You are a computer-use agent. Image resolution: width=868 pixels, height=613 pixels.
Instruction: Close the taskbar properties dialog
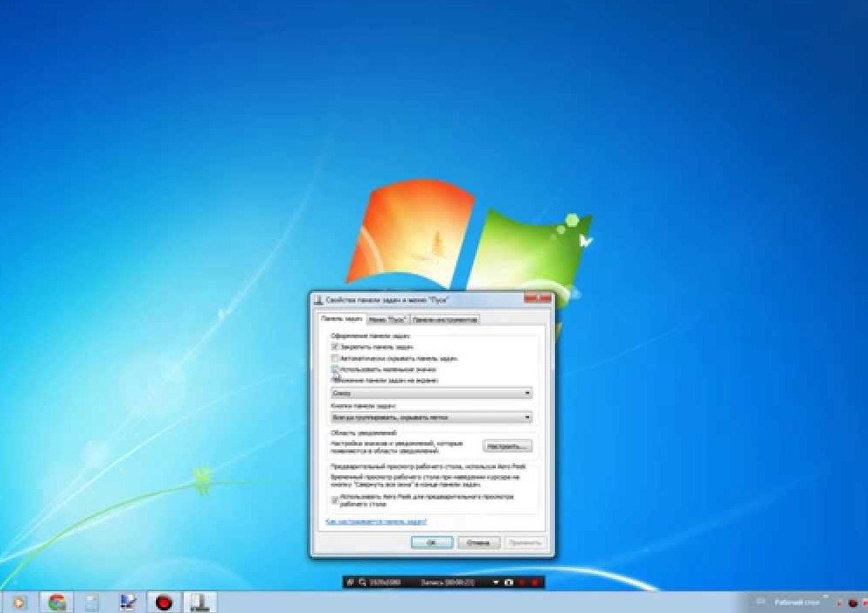coord(538,298)
